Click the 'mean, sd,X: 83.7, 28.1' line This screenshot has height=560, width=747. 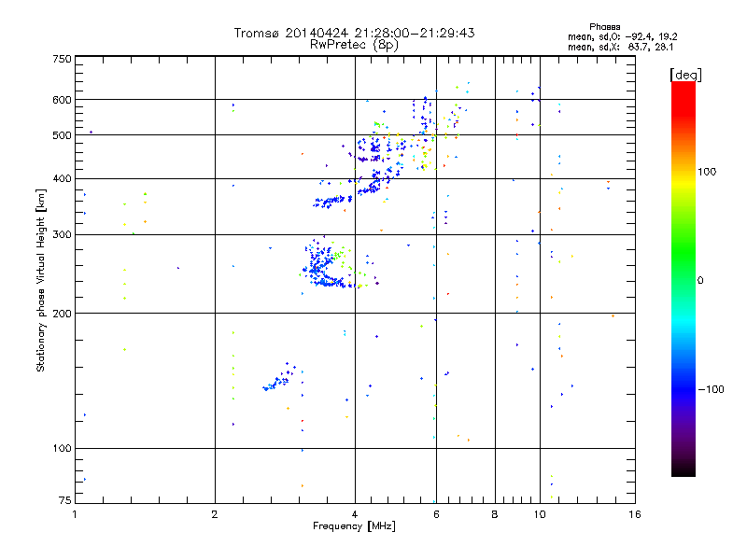(x=620, y=48)
